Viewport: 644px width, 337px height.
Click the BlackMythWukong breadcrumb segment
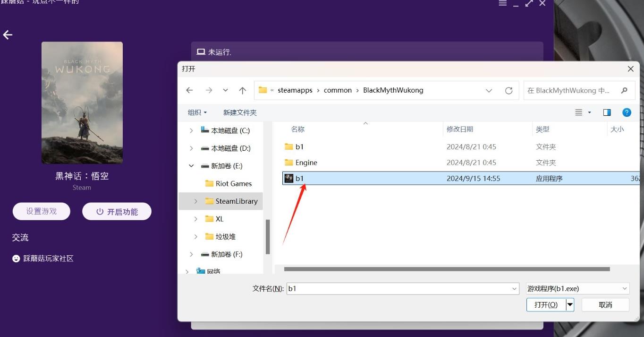click(x=393, y=90)
